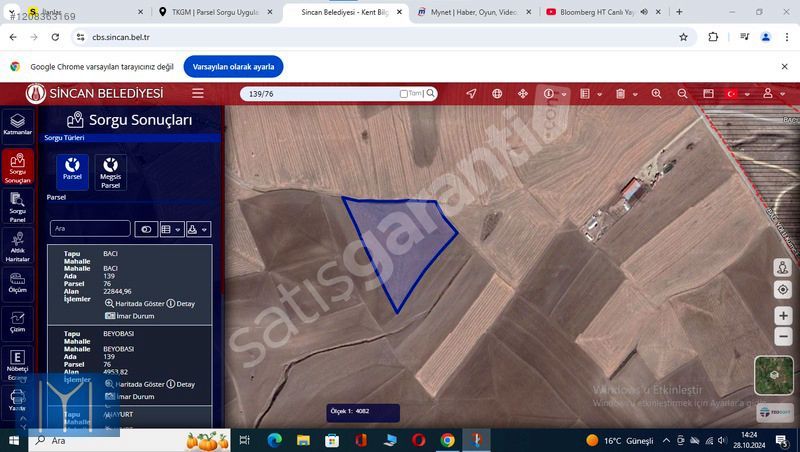Click the Ara filter field in results
The height and width of the screenshot is (452, 800).
click(x=90, y=229)
